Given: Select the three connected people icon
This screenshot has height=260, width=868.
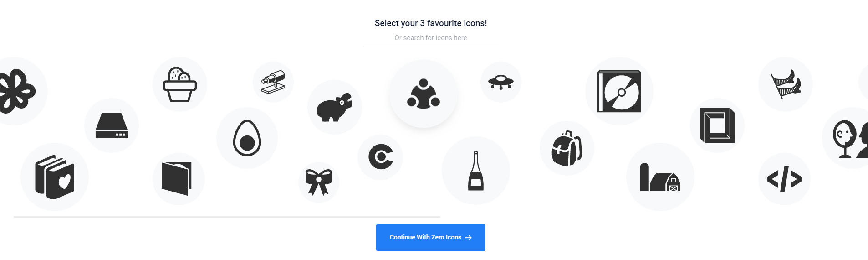Looking at the screenshot, I should tap(424, 94).
